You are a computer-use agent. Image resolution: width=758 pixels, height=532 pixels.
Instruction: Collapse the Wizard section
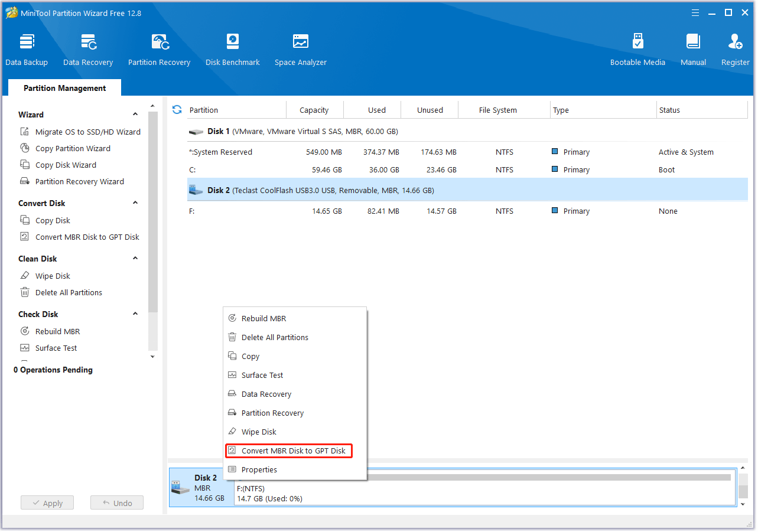pyautogui.click(x=135, y=114)
